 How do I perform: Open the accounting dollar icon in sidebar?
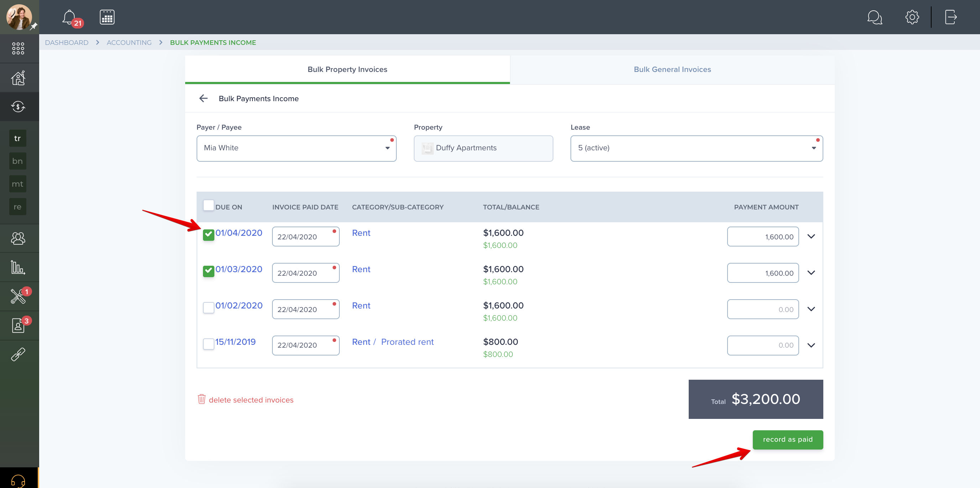(x=18, y=107)
